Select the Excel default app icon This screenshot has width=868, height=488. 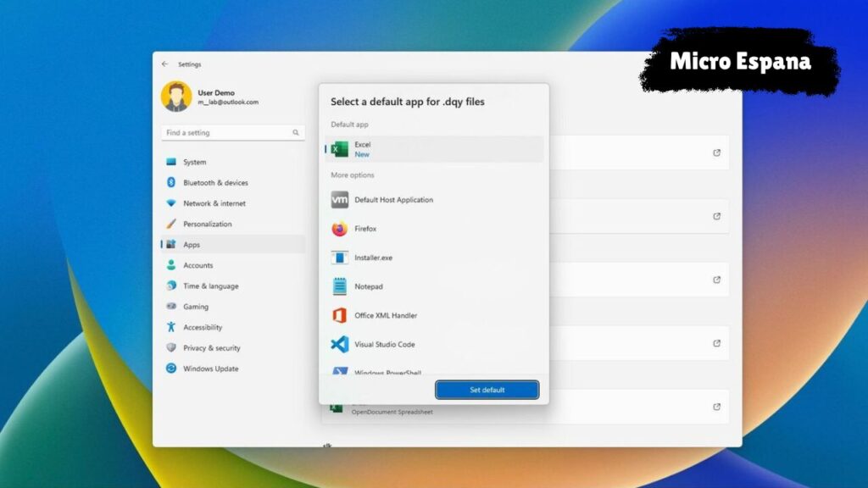pos(340,149)
